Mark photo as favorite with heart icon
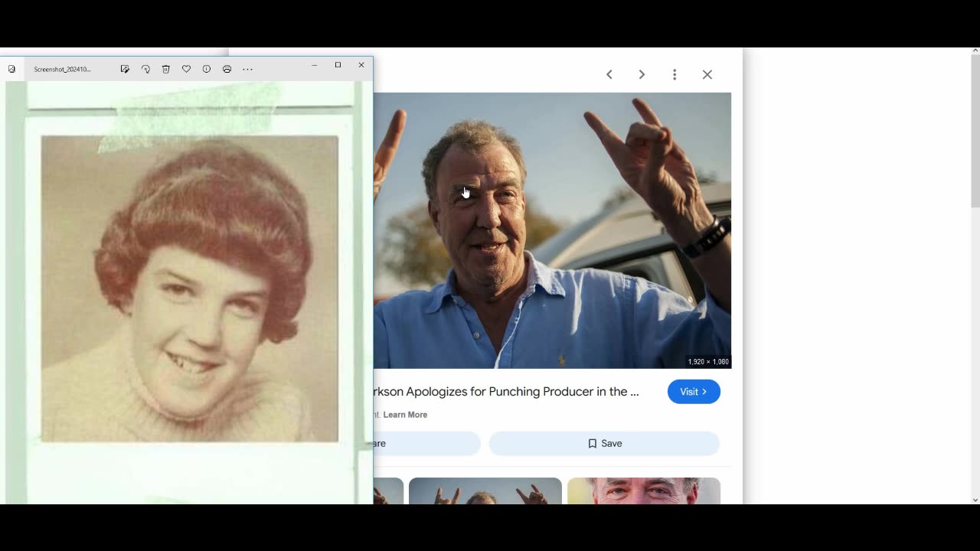980x551 pixels. coord(186,69)
